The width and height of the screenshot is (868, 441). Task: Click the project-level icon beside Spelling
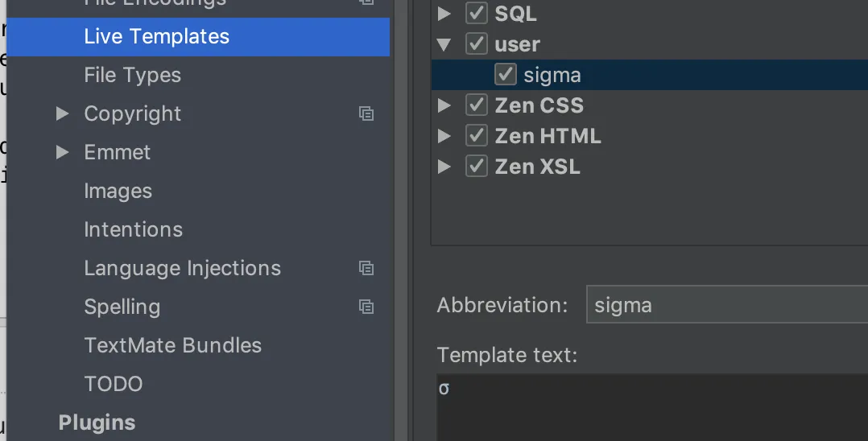tap(366, 307)
